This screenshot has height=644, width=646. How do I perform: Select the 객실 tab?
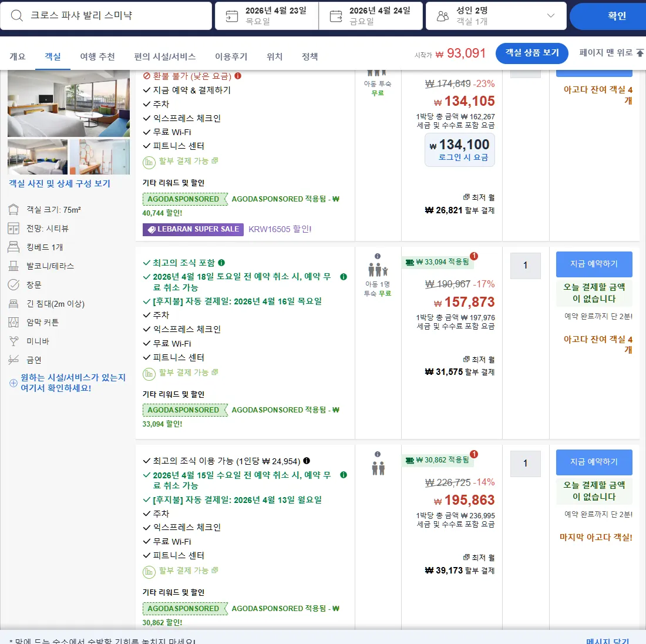[53, 56]
